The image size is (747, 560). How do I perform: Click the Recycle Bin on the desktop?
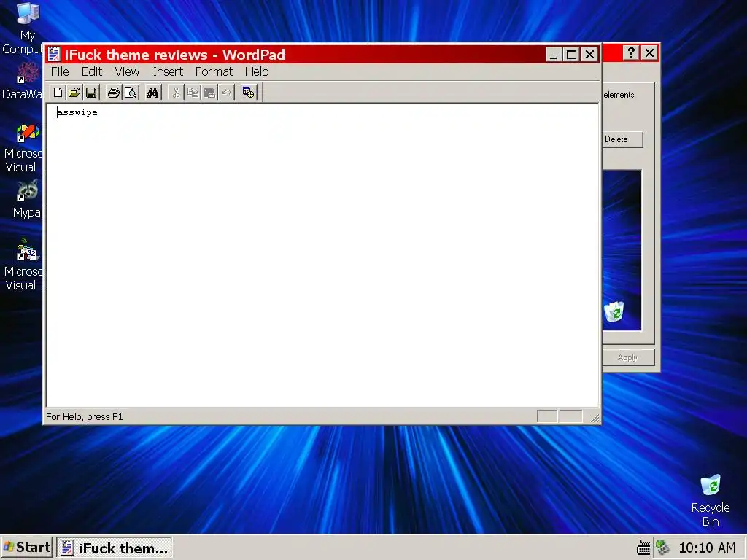click(711, 500)
